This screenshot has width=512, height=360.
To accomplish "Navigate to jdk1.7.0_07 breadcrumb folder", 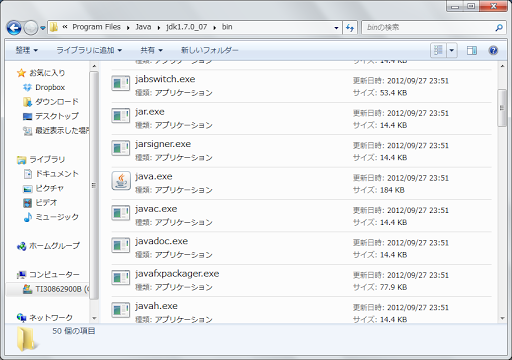I will click(x=187, y=27).
